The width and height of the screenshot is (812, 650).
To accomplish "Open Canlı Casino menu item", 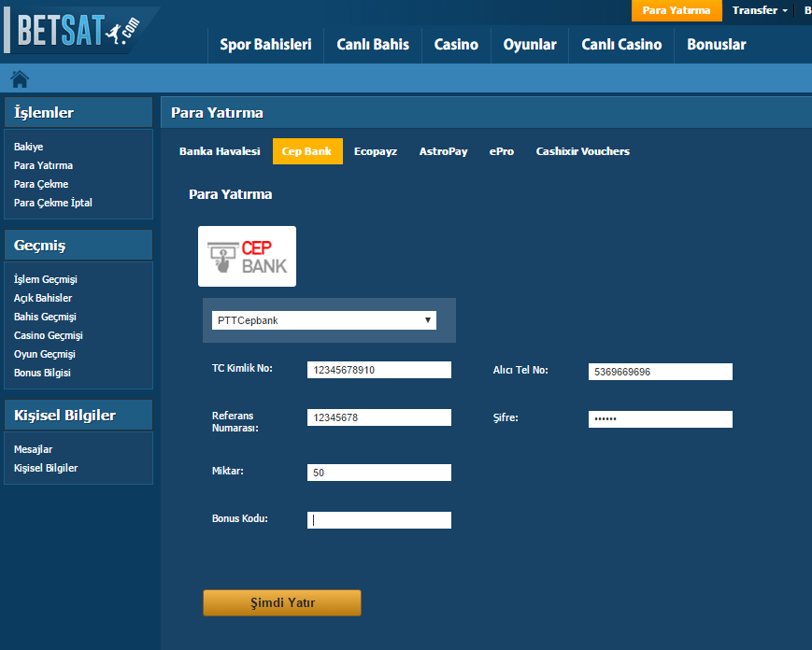I will pos(621,45).
